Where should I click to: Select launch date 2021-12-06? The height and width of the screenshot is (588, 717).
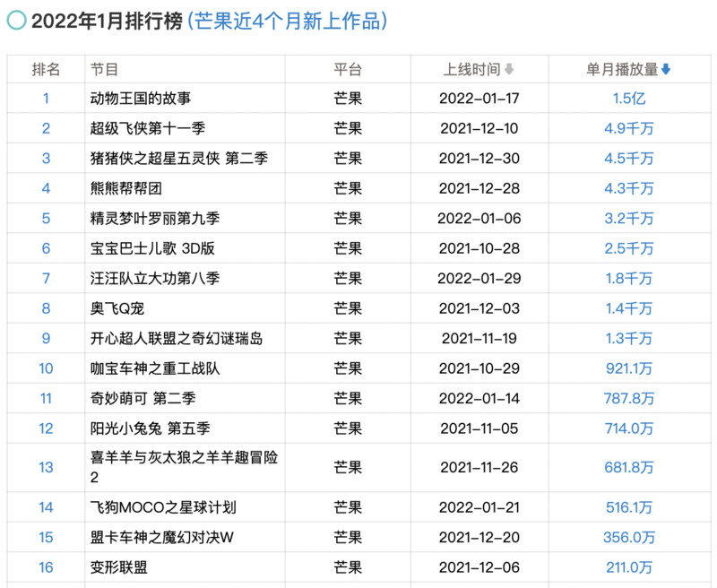[479, 567]
